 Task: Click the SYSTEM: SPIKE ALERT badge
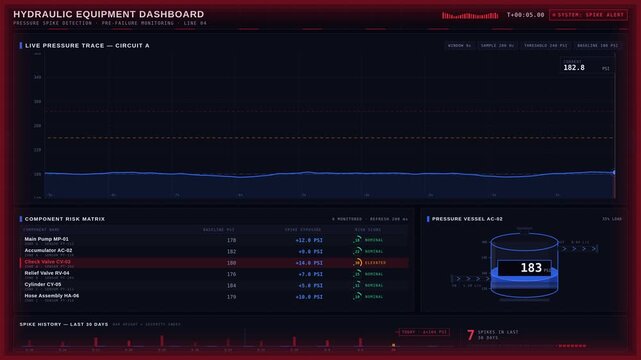[x=588, y=15]
